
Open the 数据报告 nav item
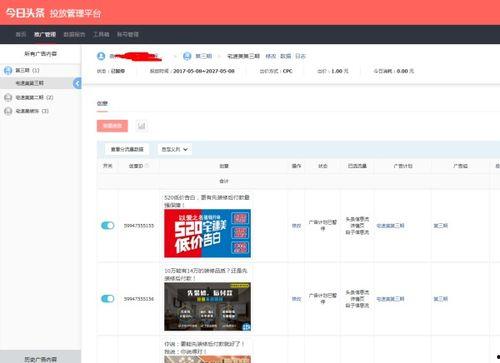click(74, 34)
